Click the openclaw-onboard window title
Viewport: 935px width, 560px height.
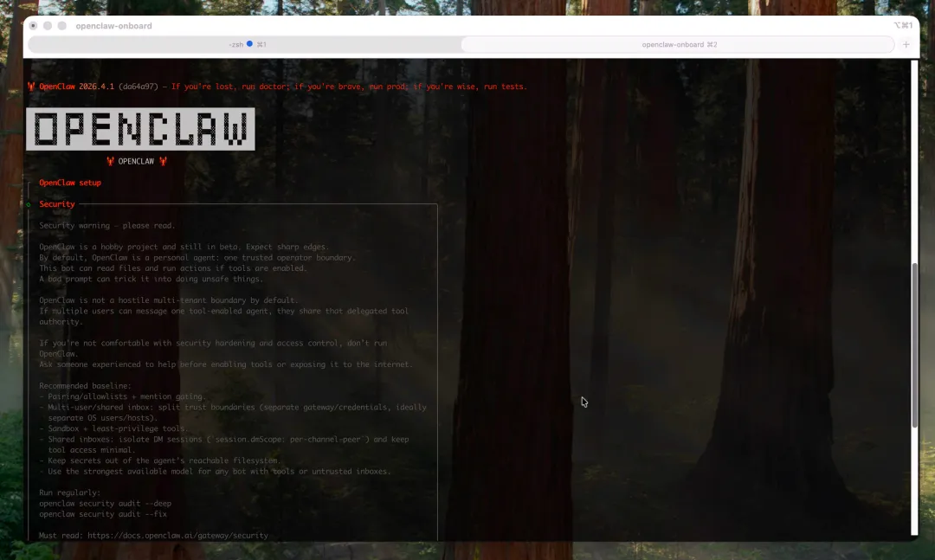[114, 26]
